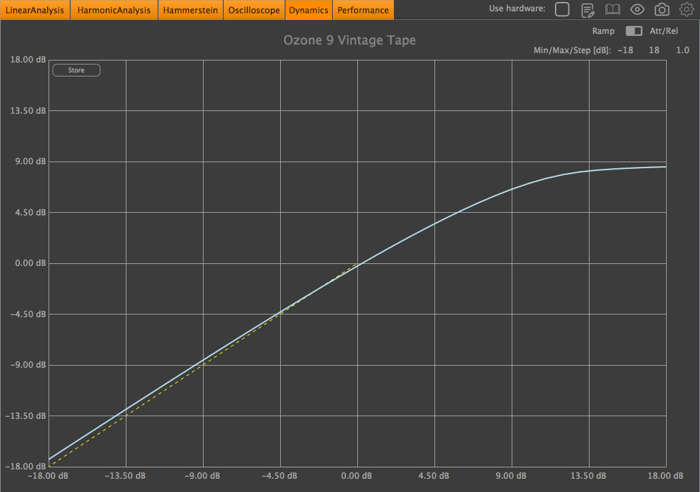
Task: Enable the Use hardware checkbox
Action: pos(562,9)
